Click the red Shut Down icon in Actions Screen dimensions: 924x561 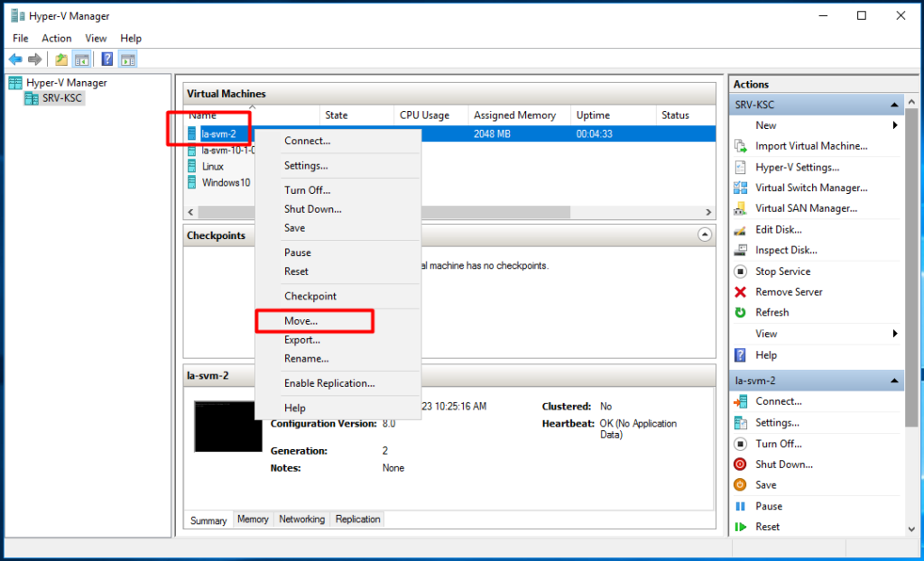pyautogui.click(x=740, y=464)
